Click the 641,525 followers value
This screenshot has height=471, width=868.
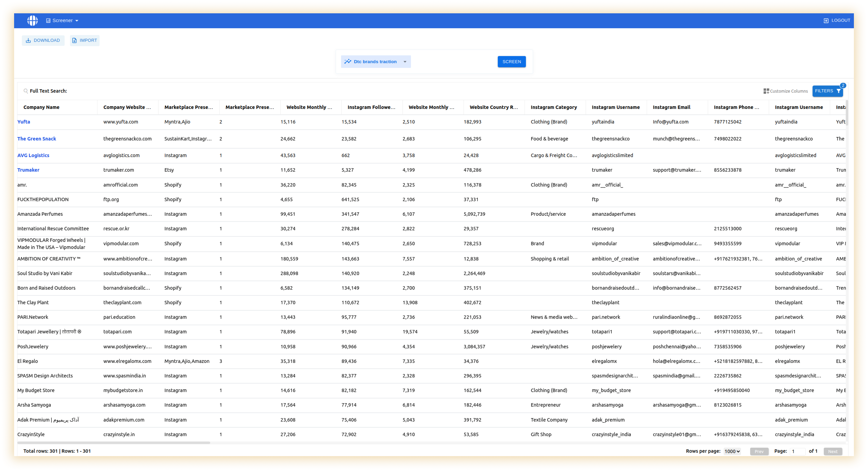tap(350, 199)
